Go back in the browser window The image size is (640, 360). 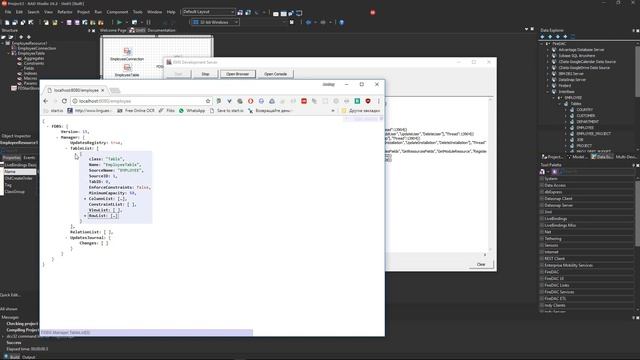(46, 101)
